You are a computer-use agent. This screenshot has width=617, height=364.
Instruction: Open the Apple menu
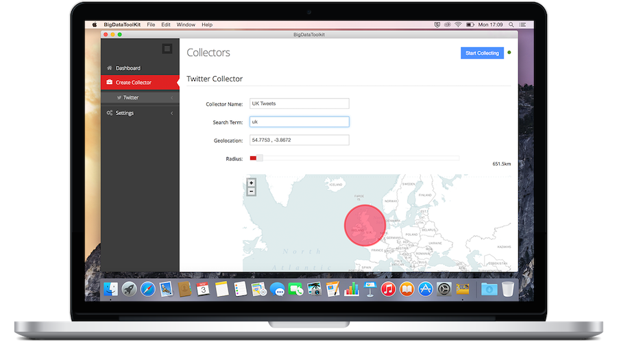(x=95, y=25)
